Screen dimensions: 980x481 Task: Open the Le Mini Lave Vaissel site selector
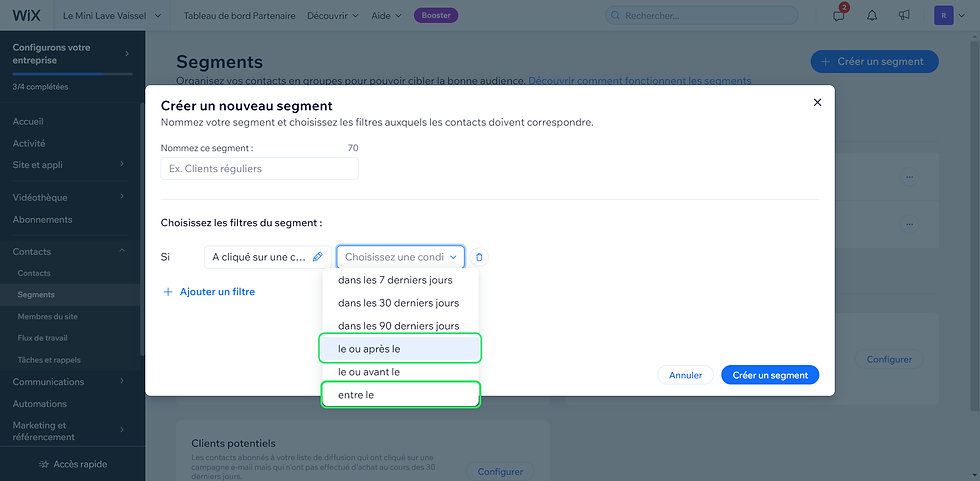coord(112,16)
